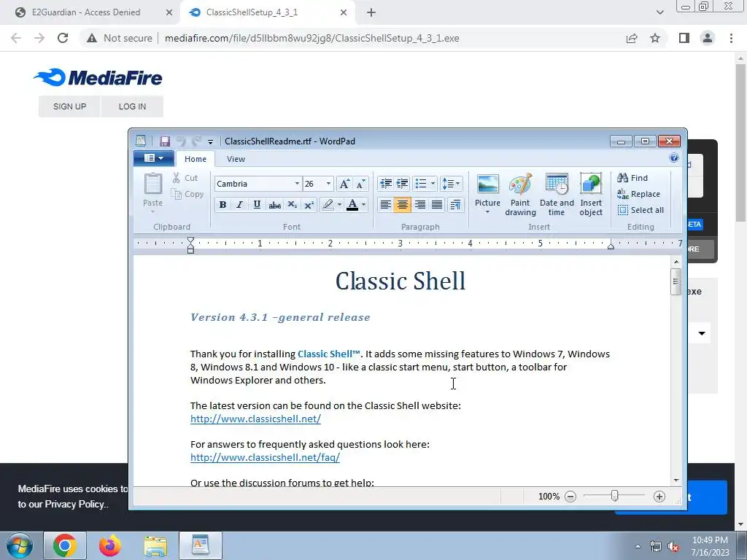Insert a Paint drawing
The height and width of the screenshot is (560, 747).
tap(520, 194)
